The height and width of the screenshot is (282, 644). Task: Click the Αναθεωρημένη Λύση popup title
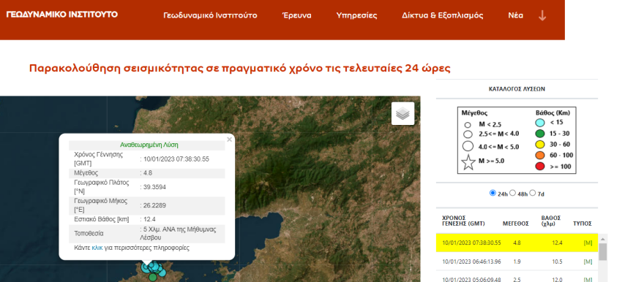[x=149, y=145]
